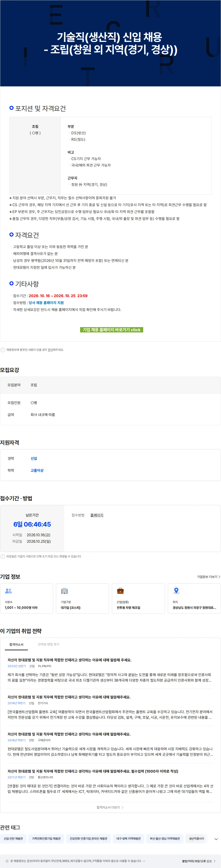Select the 신입·인턴 채용관 tag
221x868 pixels.
pos(13,839)
